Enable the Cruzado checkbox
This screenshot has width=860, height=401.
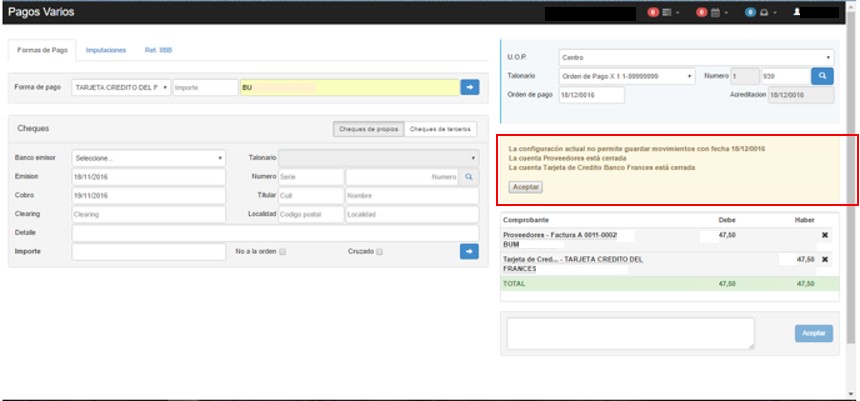380,252
